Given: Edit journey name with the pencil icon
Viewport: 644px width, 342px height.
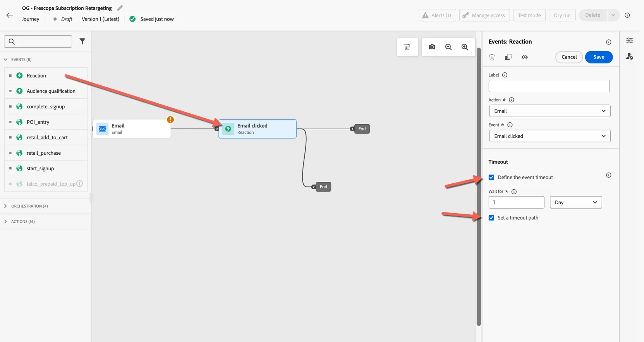Looking at the screenshot, I should coord(120,8).
